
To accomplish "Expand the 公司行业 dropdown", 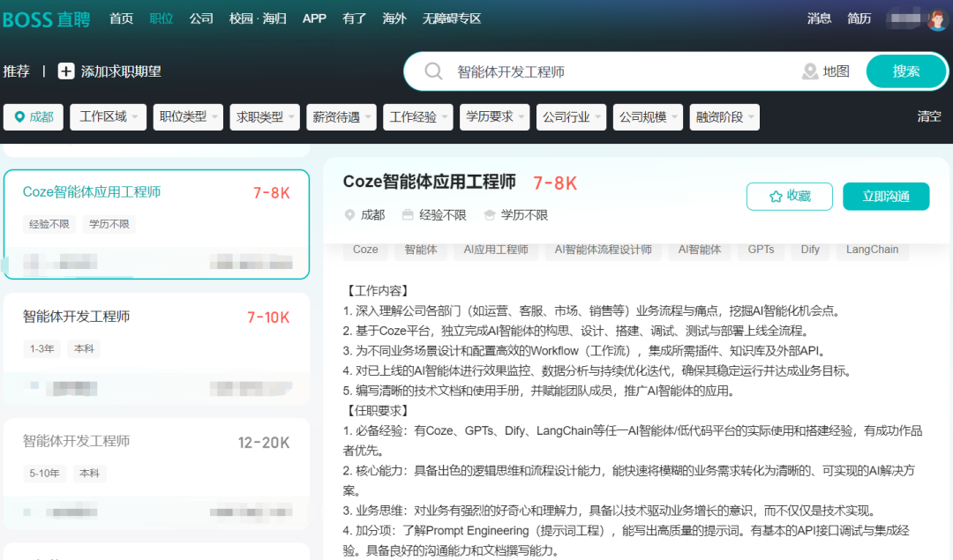I will [571, 116].
